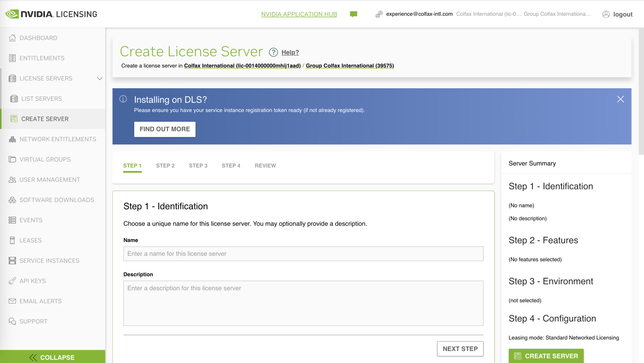
Task: Click the Dashboard home icon in sidebar
Action: [x=12, y=38]
